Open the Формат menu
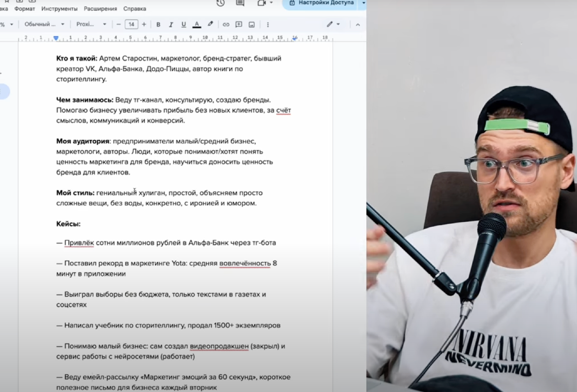577x392 pixels. tap(25, 9)
